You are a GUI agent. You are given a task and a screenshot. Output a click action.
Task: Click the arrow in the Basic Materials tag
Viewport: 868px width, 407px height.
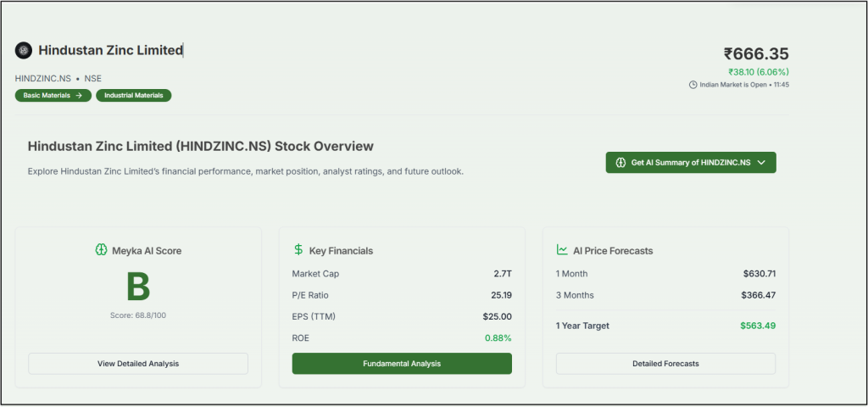[79, 96]
